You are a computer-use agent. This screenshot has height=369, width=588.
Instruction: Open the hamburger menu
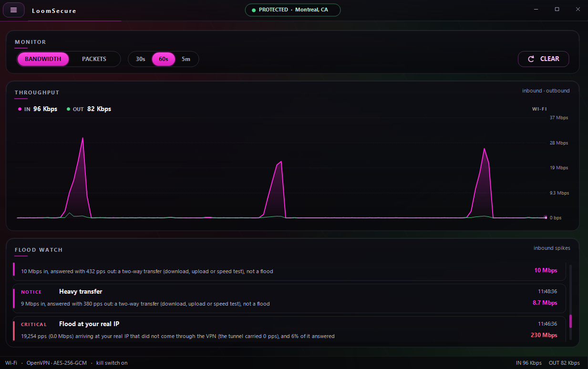(x=13, y=10)
